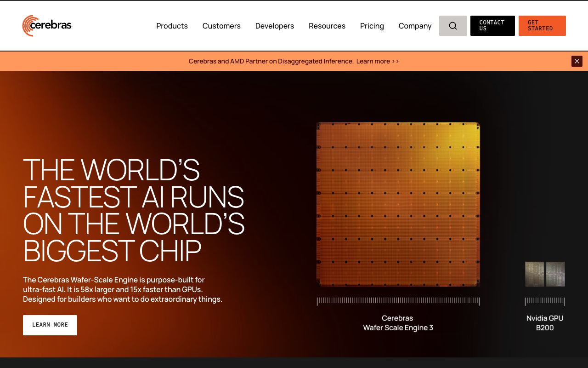Open the Developers menu
588x368 pixels.
coord(275,26)
